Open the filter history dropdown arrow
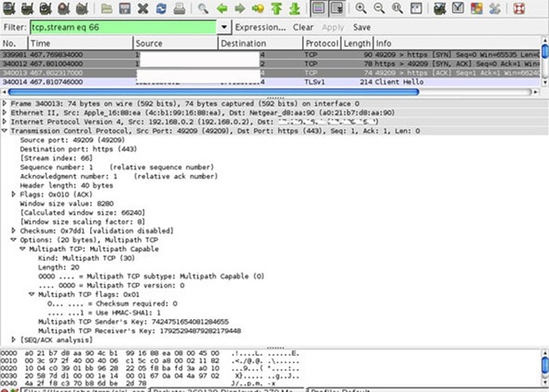The height and width of the screenshot is (392, 549). coord(224,27)
